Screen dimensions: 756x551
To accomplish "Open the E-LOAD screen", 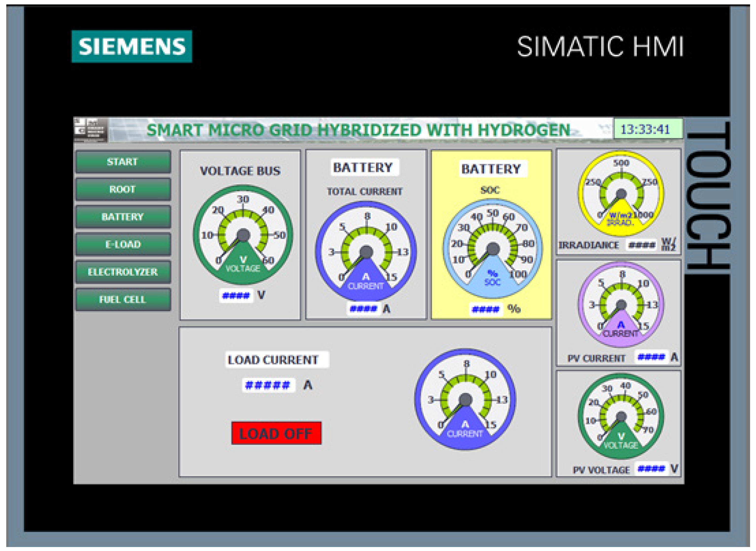I will coord(123,244).
